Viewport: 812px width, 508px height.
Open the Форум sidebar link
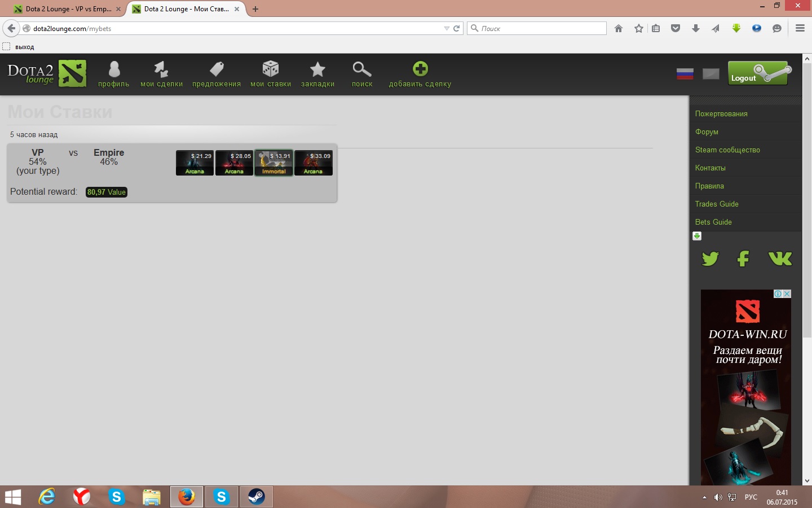(707, 132)
